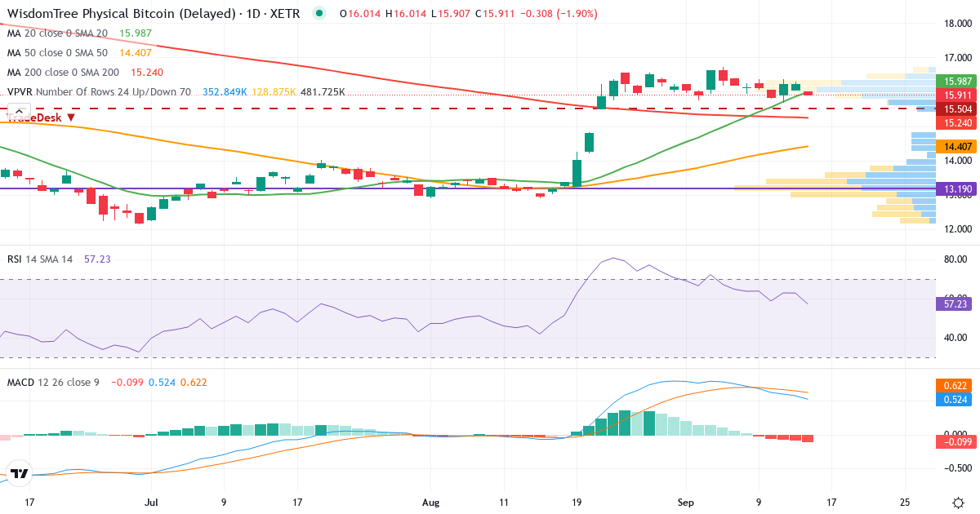Click the 18.000 price scale label
Image resolution: width=980 pixels, height=514 pixels.
click(x=957, y=24)
